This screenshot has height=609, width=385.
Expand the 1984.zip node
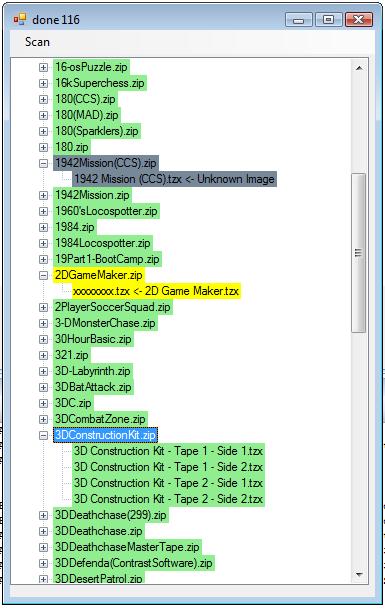43,227
